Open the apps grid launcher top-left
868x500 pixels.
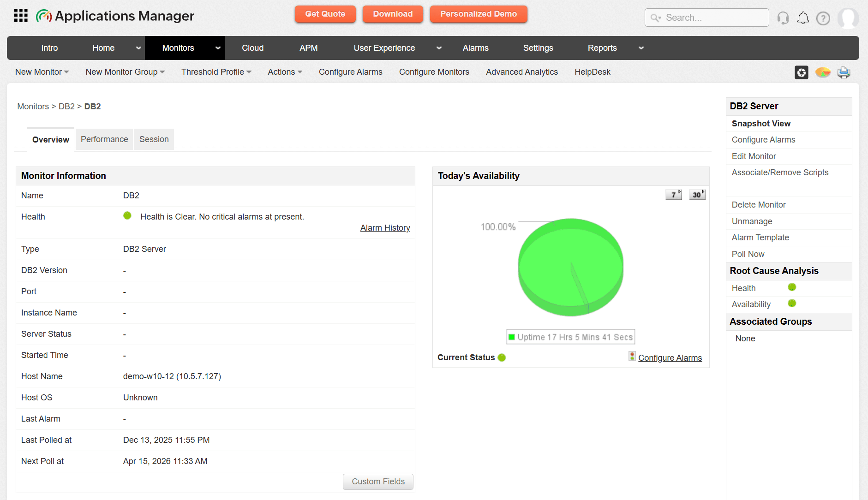(20, 15)
